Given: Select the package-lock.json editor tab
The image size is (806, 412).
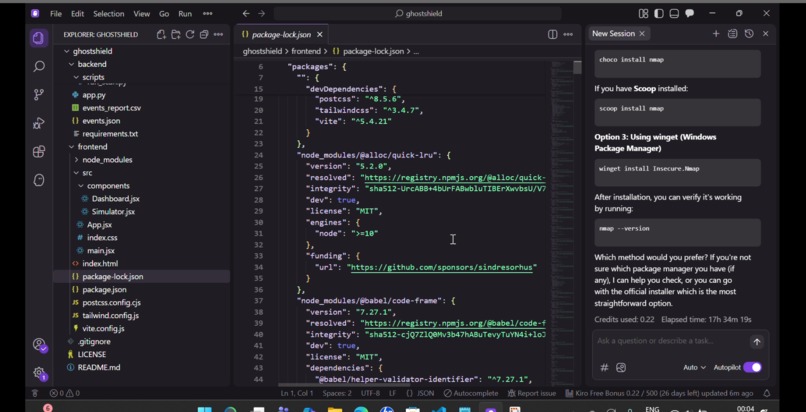Looking at the screenshot, I should (x=281, y=34).
